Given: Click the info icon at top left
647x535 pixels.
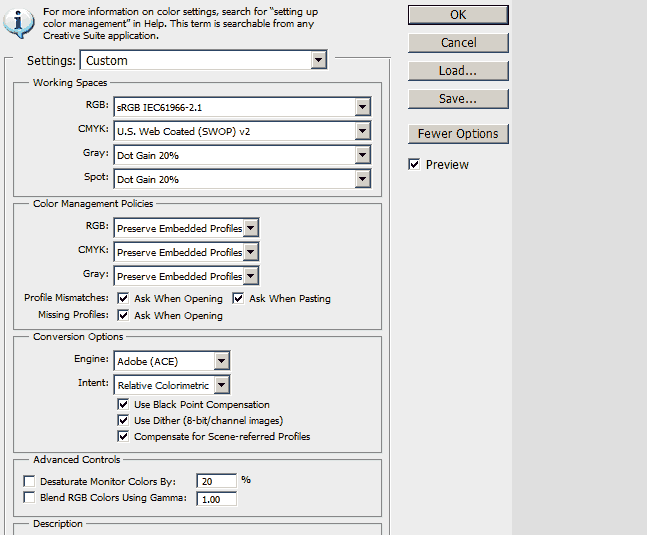Looking at the screenshot, I should tap(22, 20).
